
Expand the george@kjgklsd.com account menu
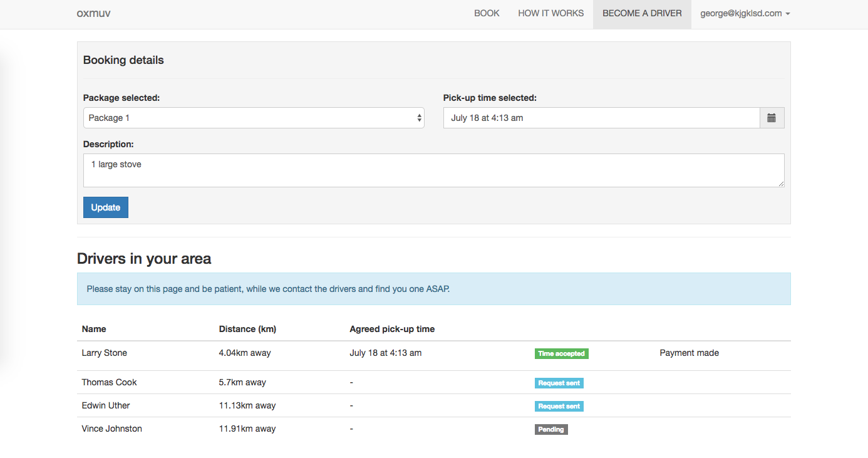(x=745, y=13)
